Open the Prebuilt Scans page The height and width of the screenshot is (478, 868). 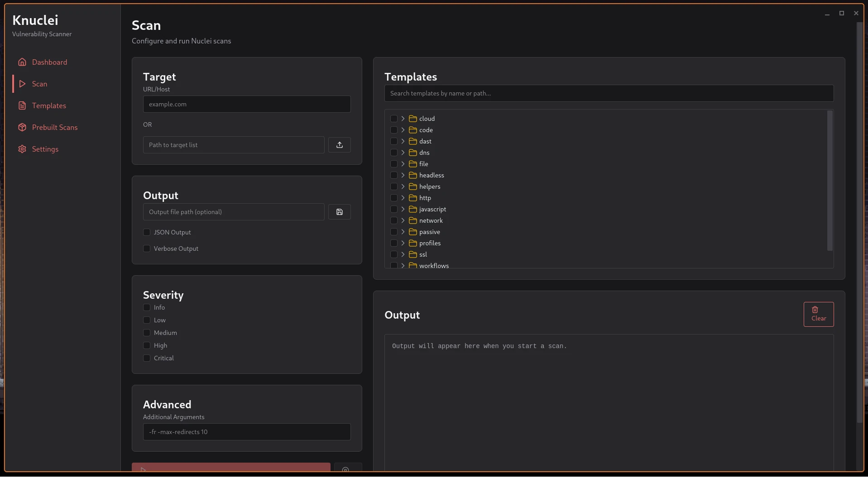(55, 127)
